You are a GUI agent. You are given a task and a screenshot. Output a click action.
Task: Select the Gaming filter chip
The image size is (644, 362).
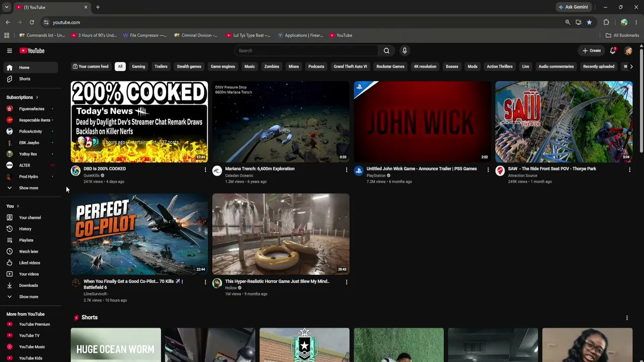point(138,66)
